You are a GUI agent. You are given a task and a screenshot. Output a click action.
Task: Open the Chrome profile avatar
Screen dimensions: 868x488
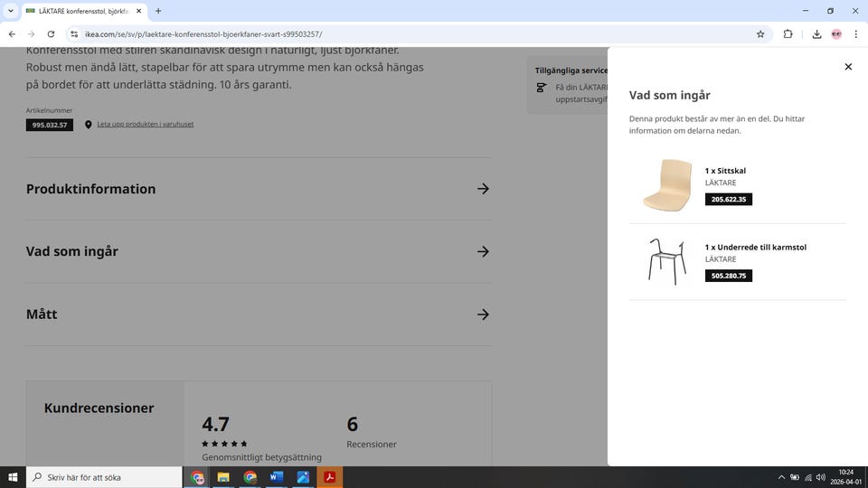click(836, 34)
